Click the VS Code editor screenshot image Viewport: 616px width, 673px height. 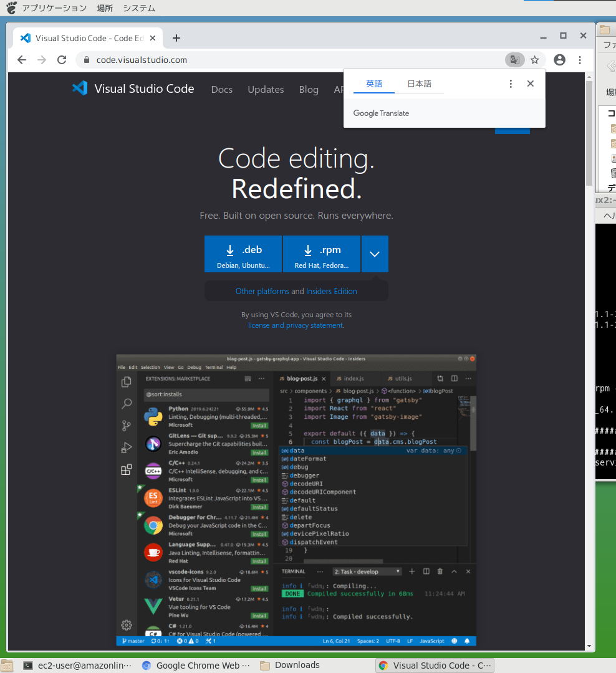click(x=296, y=500)
